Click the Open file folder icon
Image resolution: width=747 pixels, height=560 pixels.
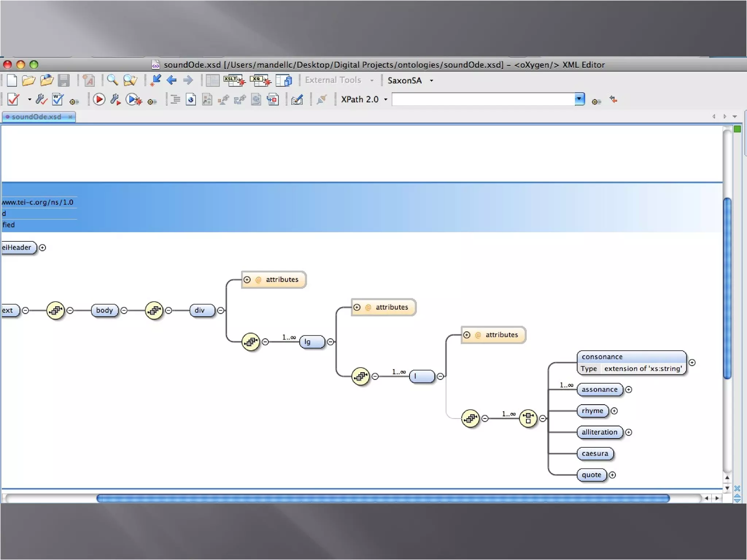(28, 80)
